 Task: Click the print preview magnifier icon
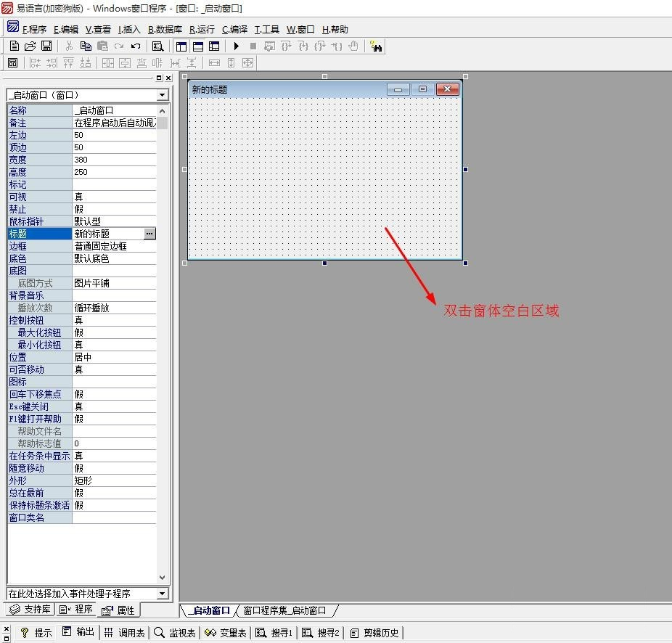tap(157, 46)
